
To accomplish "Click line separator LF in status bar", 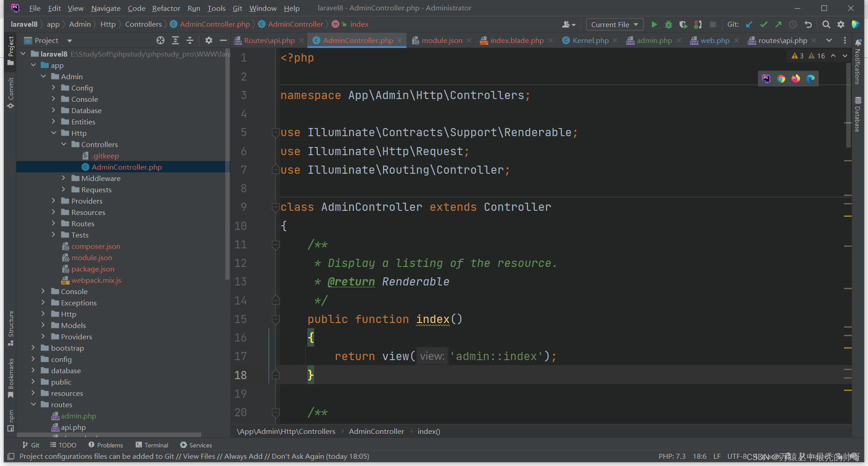I will tap(717, 456).
